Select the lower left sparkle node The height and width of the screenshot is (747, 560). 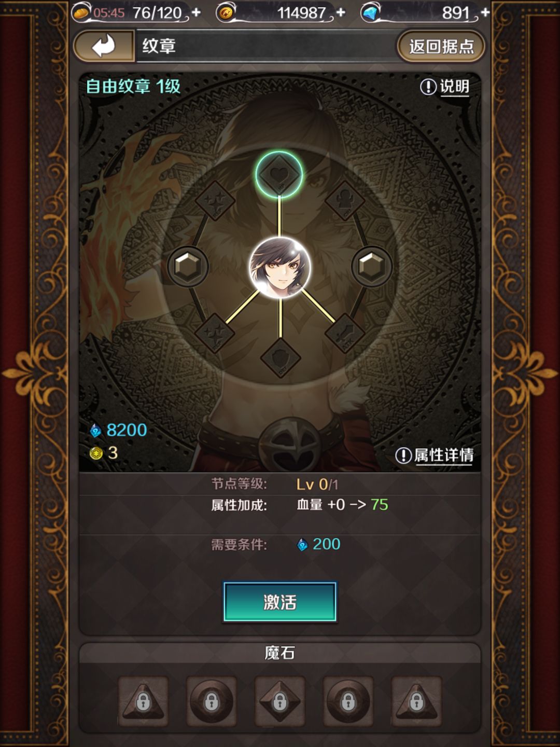coord(215,333)
